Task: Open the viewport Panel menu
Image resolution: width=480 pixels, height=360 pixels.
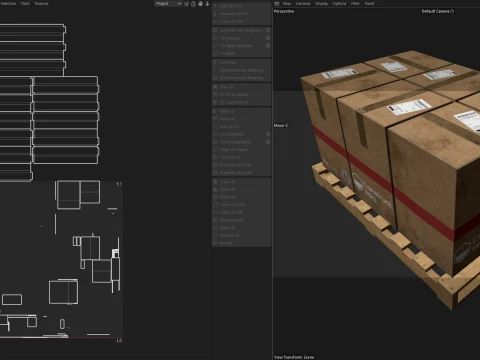Action: click(369, 4)
